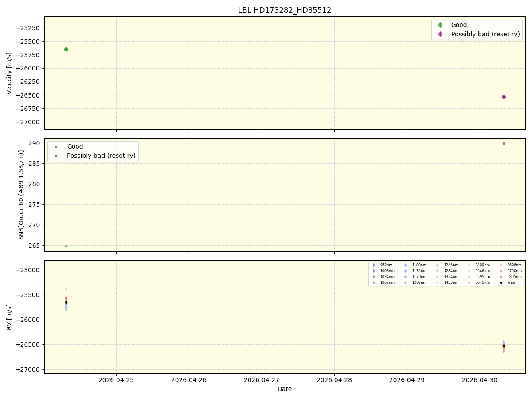Click the 1100nm legend entry
532x399 pixels.
coord(415,265)
